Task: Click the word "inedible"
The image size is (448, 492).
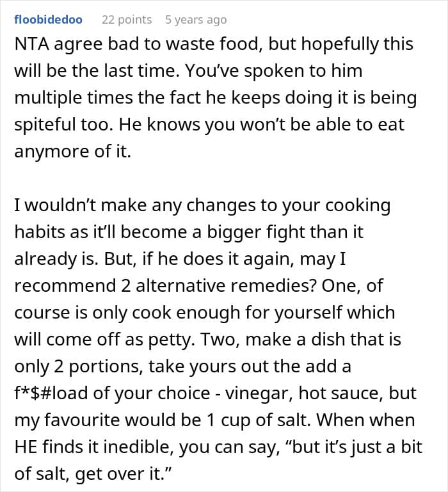Action: point(129,445)
